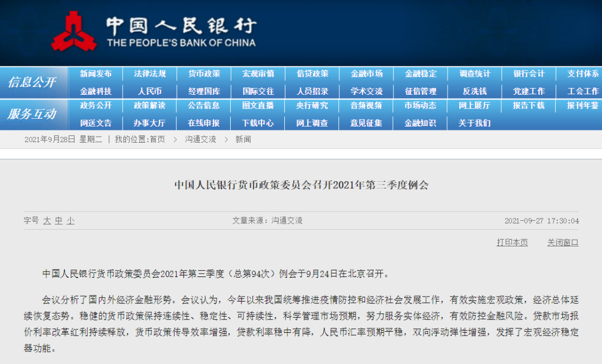Open 调查统计 section

click(474, 74)
